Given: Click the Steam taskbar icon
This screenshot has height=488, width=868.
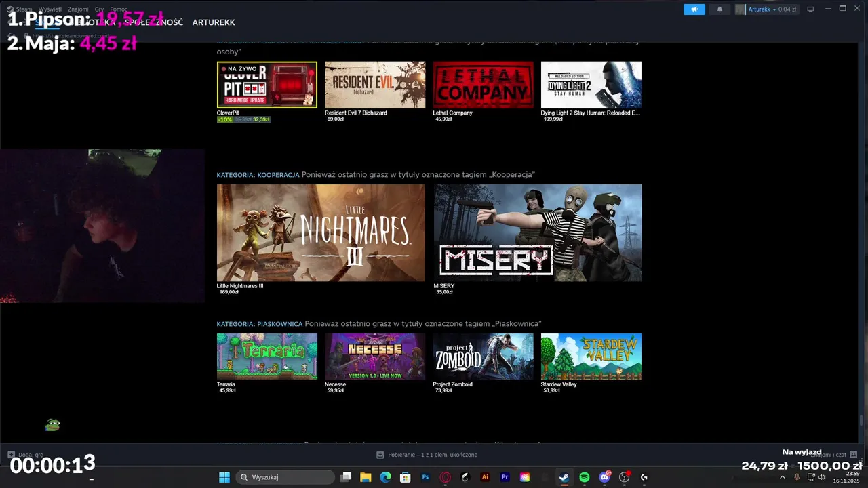Looking at the screenshot, I should pyautogui.click(x=564, y=477).
